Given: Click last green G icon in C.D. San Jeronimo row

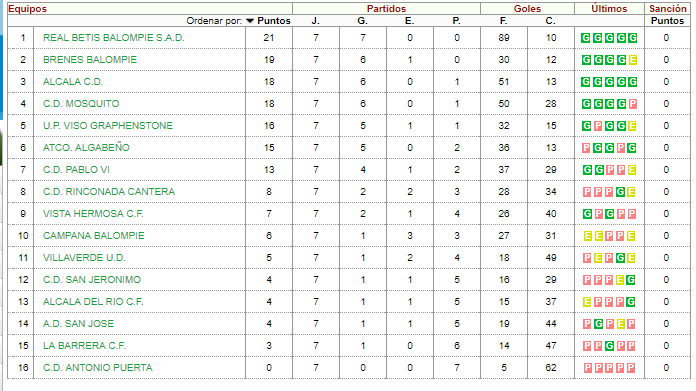Looking at the screenshot, I should pos(631,280).
